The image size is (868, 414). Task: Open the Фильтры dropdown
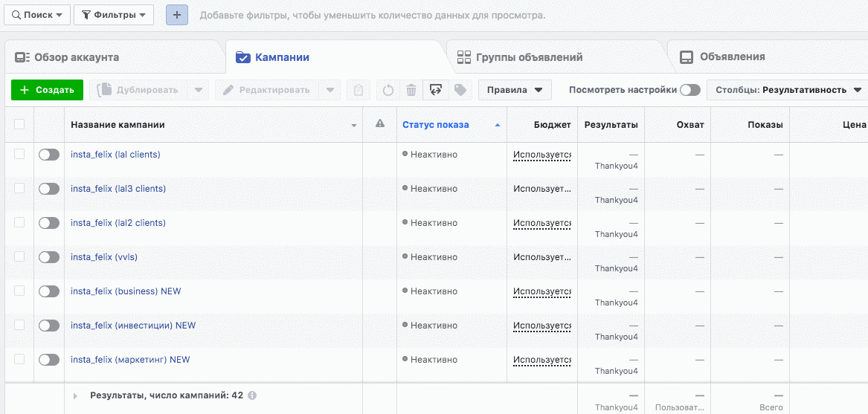(114, 15)
